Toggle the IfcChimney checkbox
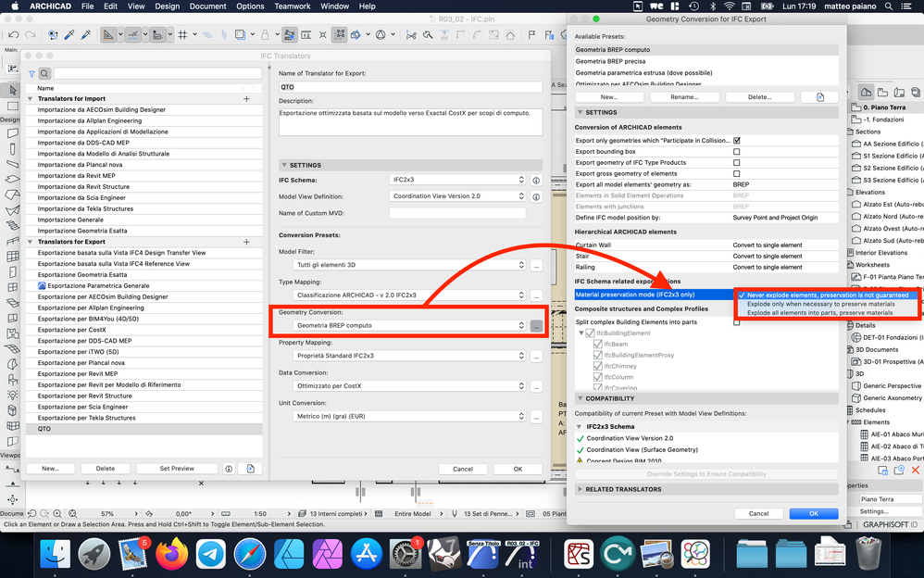 coord(597,366)
